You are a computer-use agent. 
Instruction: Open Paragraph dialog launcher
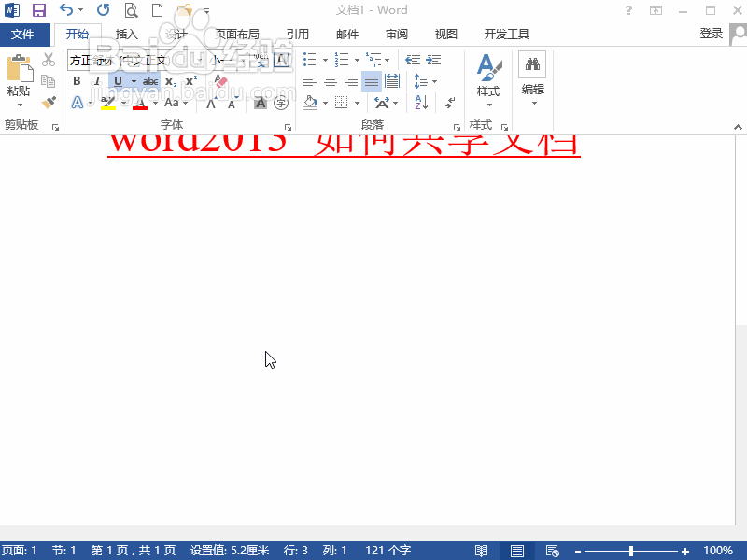(457, 127)
